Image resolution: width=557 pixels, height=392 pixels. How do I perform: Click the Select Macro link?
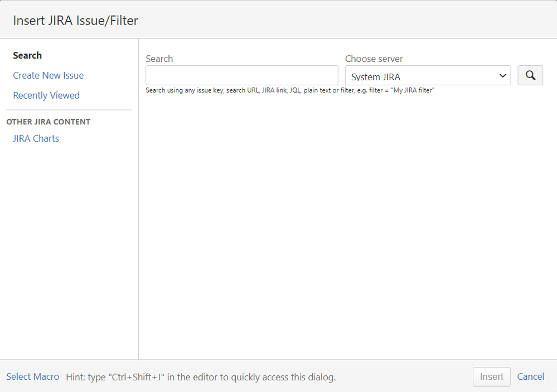33,377
